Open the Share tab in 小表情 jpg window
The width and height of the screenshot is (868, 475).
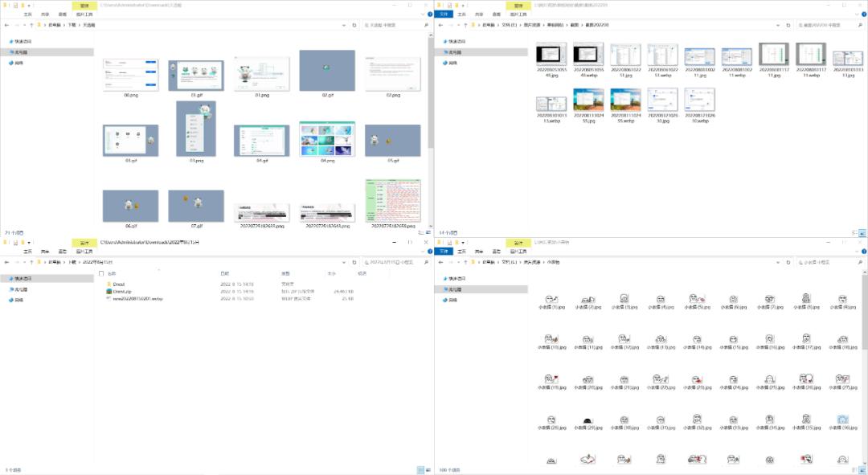(x=479, y=252)
